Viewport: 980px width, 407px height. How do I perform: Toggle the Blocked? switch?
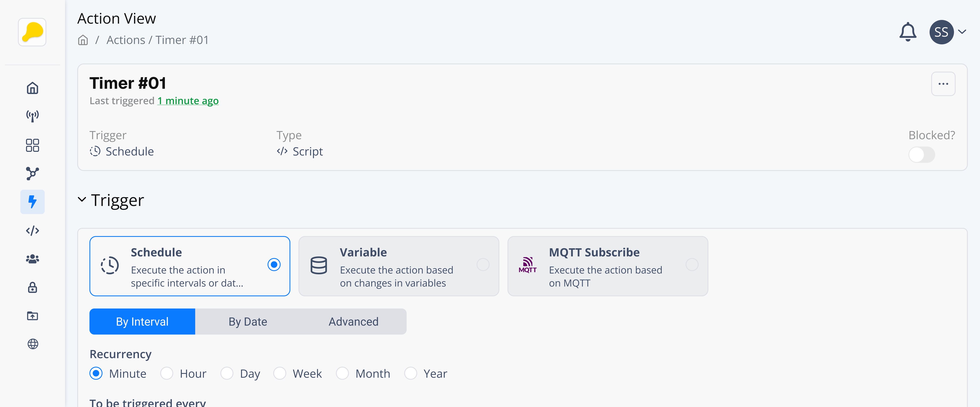pos(921,155)
